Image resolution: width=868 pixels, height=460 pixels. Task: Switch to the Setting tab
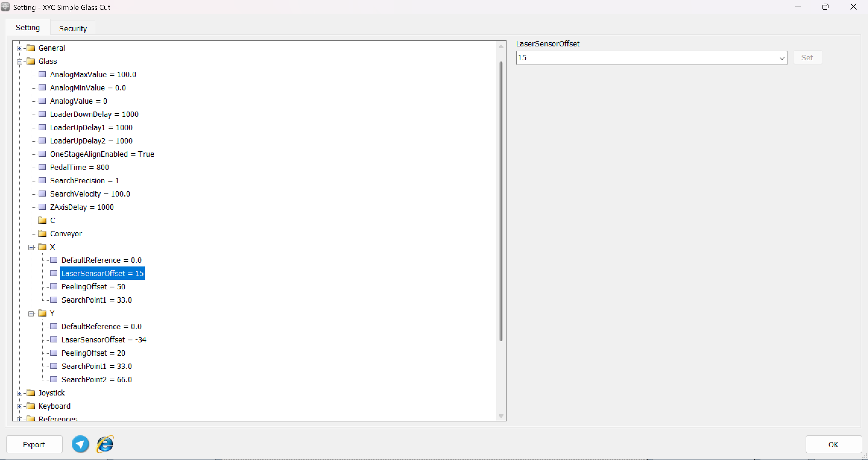[x=28, y=27]
